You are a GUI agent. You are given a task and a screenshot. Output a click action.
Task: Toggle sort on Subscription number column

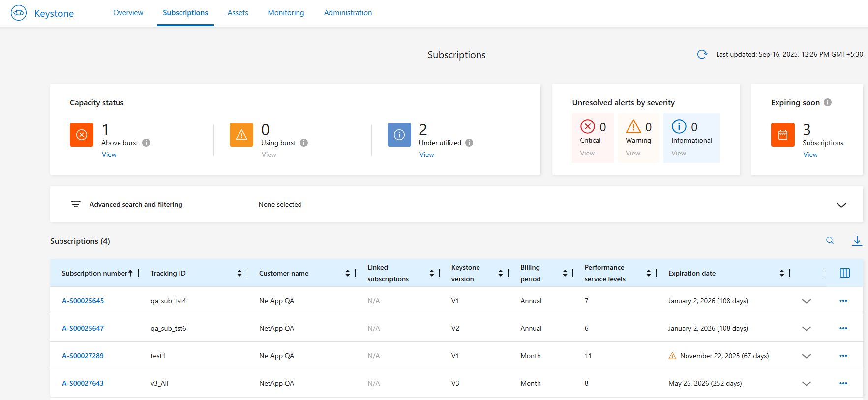point(130,273)
